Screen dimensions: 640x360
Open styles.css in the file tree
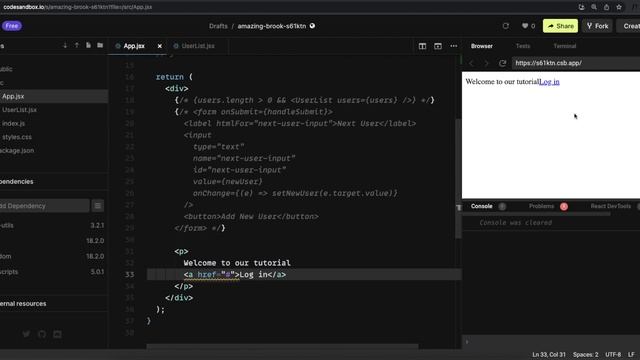coord(54,137)
